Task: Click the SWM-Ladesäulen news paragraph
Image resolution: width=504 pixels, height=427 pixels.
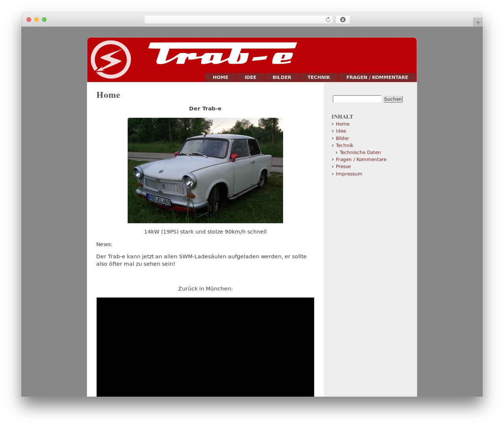Action: [201, 260]
